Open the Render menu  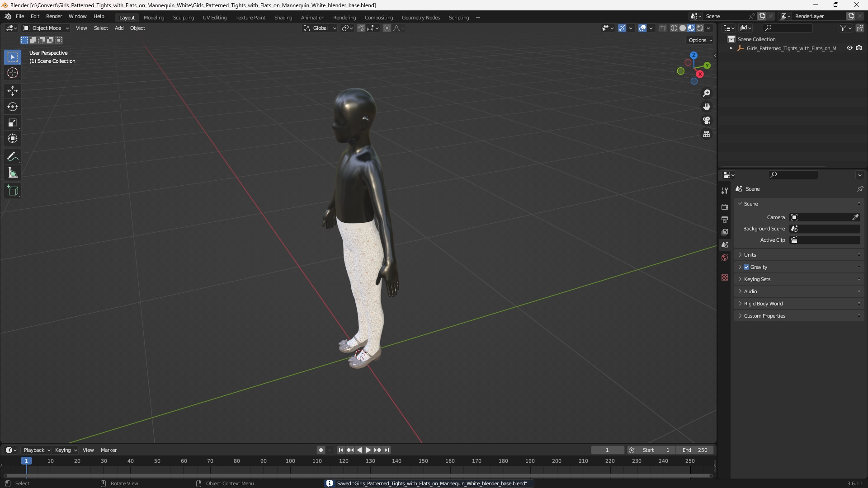pyautogui.click(x=54, y=16)
